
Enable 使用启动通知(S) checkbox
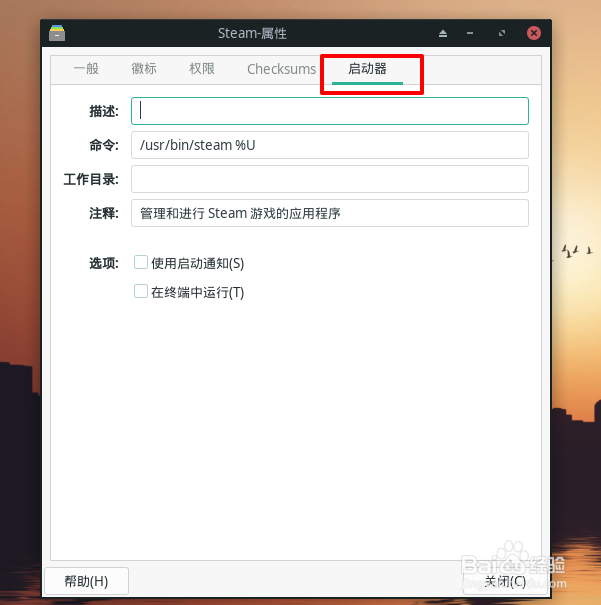141,262
